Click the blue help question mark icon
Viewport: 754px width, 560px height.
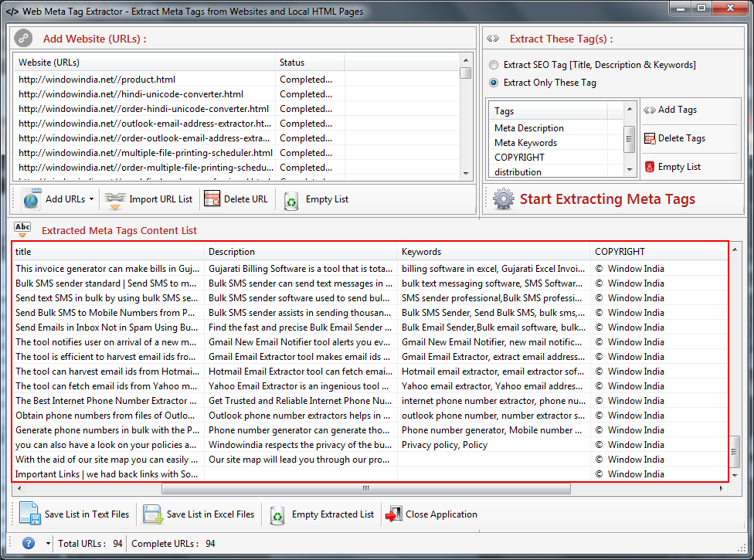29,543
